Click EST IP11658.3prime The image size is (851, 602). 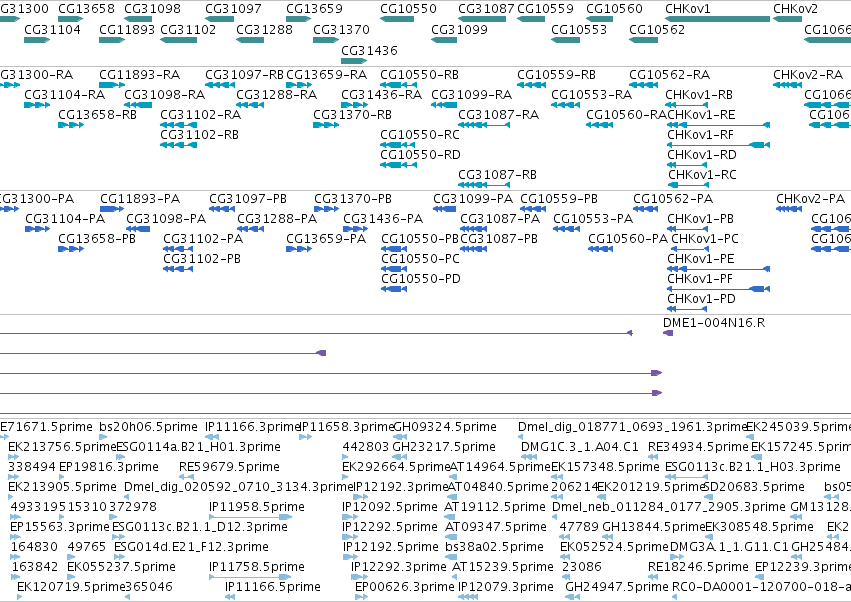click(347, 427)
